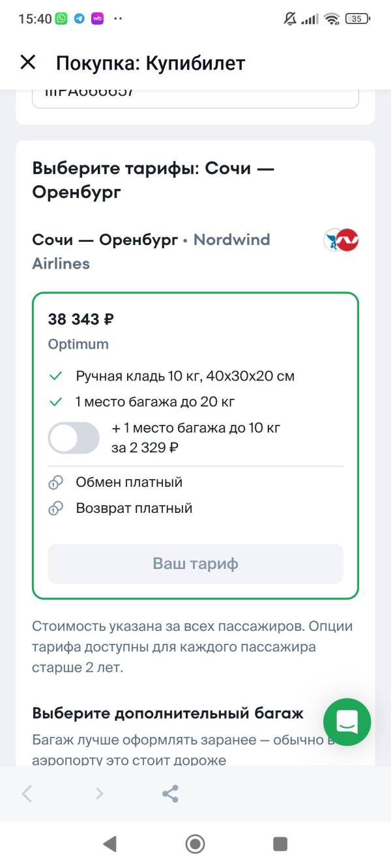Open the support chat bubble
This screenshot has width=391, height=868.
[x=347, y=721]
